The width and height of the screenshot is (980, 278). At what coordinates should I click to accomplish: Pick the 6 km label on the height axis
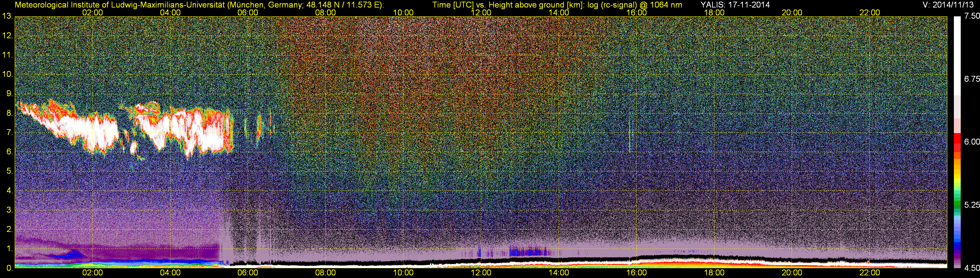(9, 152)
